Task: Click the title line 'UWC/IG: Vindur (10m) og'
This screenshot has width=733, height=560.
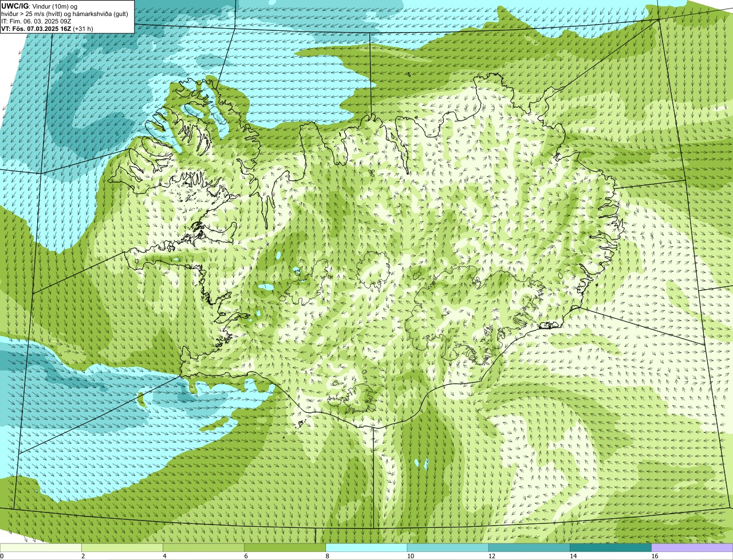Action: point(39,6)
